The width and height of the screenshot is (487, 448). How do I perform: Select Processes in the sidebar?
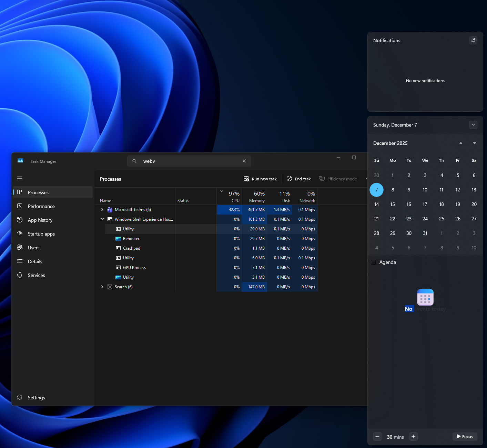[x=38, y=192]
